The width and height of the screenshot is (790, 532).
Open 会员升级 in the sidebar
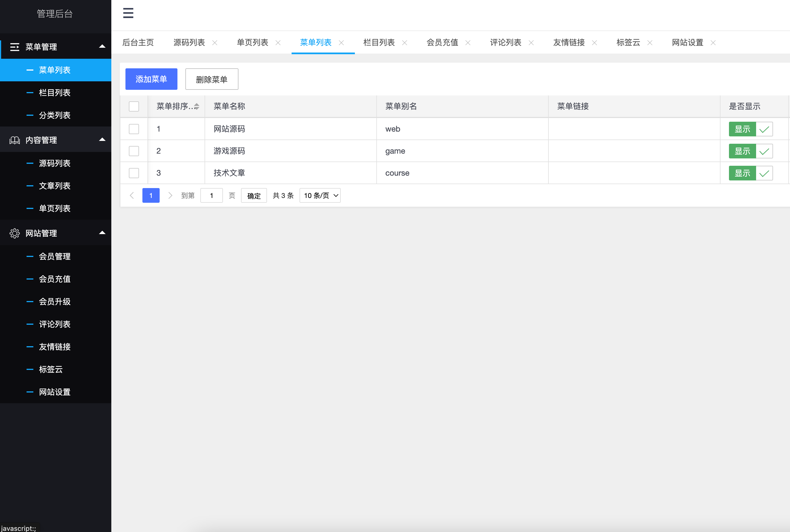click(x=56, y=302)
